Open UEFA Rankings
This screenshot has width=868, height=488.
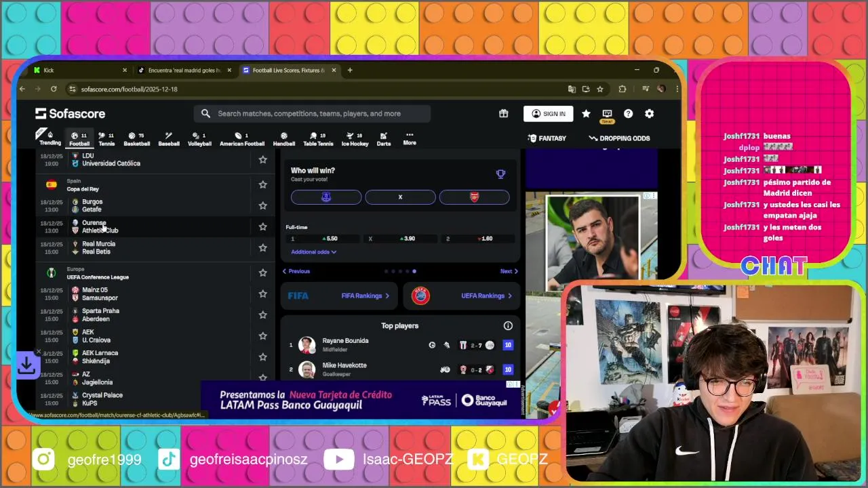click(x=461, y=296)
